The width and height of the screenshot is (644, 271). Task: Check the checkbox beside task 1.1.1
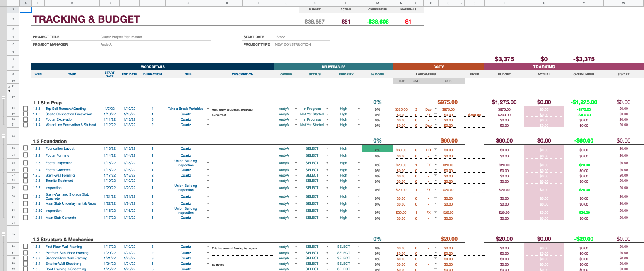(25, 109)
